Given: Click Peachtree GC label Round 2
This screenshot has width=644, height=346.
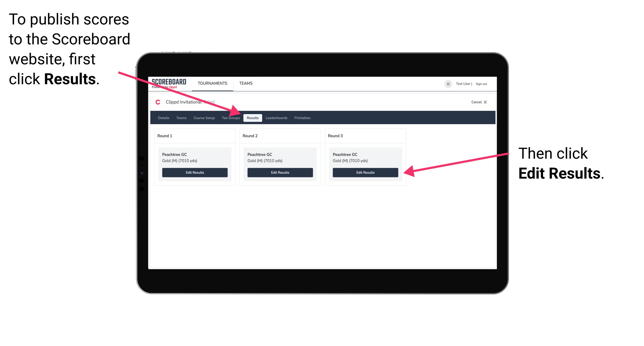Looking at the screenshot, I should coord(260,154).
